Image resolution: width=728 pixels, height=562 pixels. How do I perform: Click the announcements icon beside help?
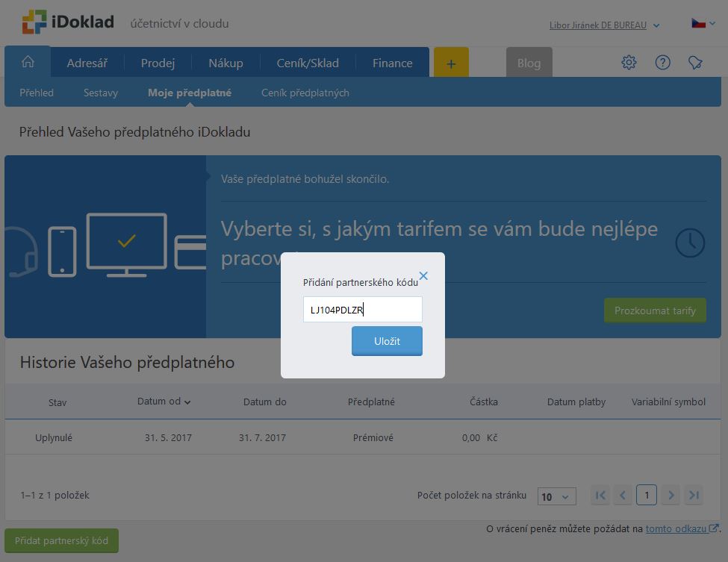[695, 63]
